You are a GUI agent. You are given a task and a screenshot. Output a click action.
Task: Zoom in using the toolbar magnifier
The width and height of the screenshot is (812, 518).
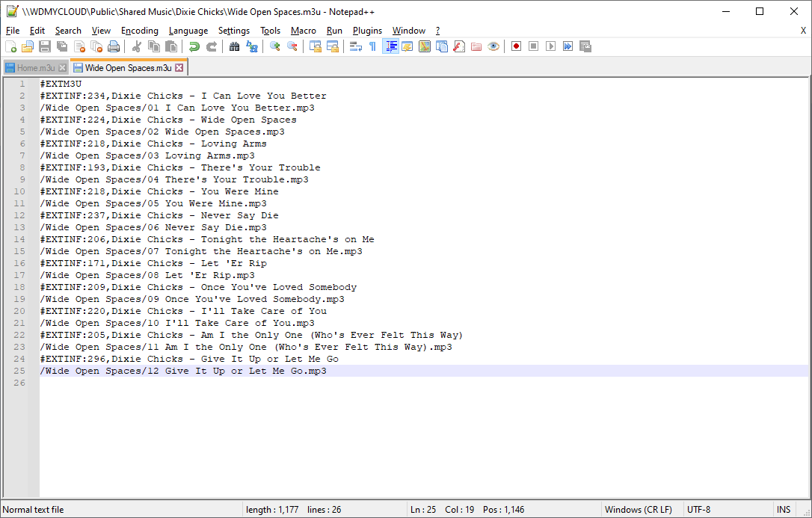pyautogui.click(x=275, y=46)
